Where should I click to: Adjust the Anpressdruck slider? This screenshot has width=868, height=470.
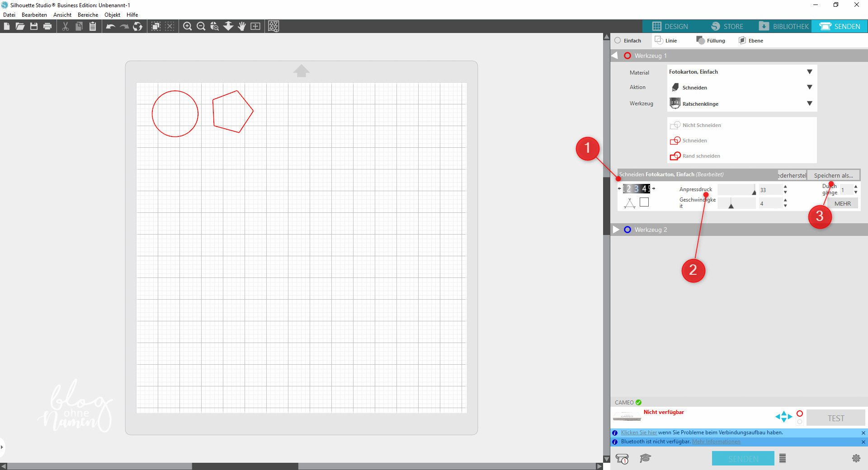(754, 191)
